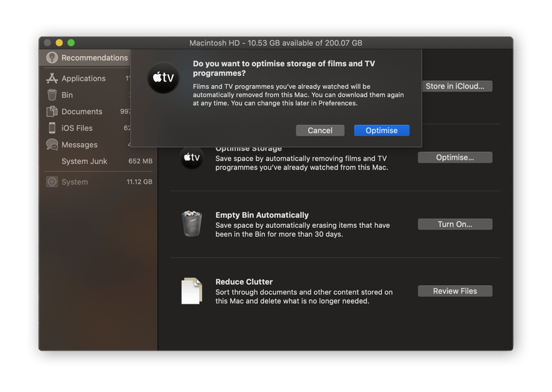The width and height of the screenshot is (552, 392).
Task: Turn on Empty Bin Automatically
Action: coord(455,224)
